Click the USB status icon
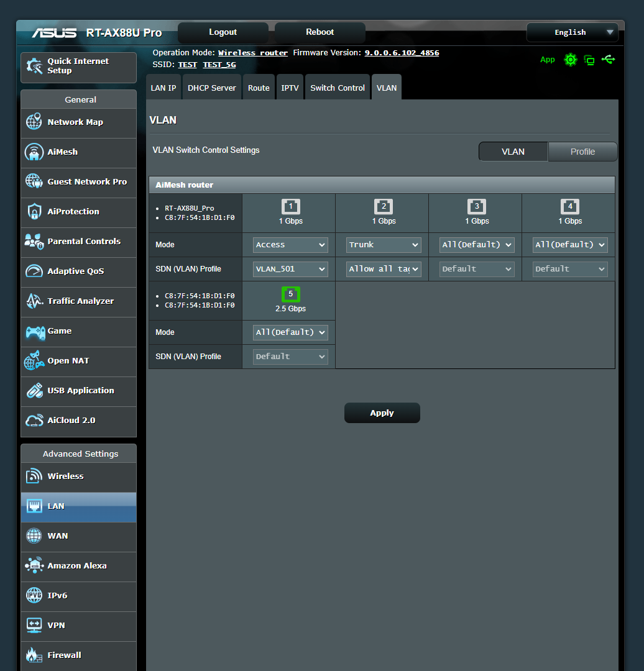This screenshot has width=644, height=671. click(608, 60)
